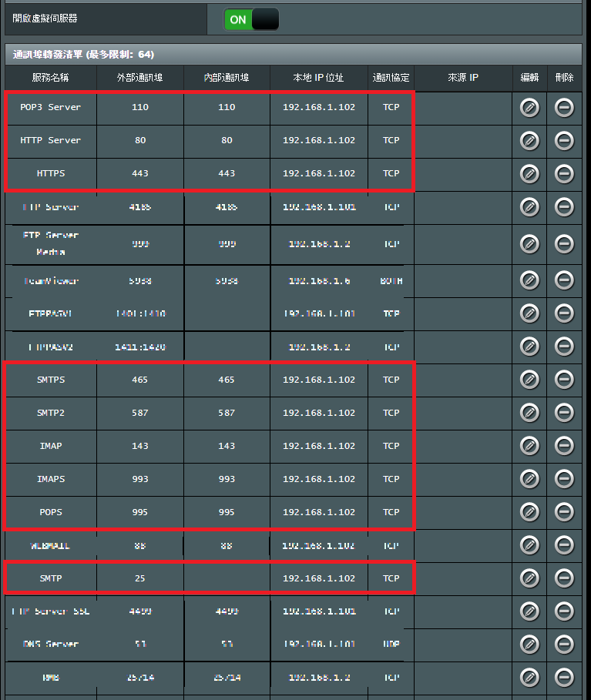The width and height of the screenshot is (591, 700).
Task: Delete the HTTP Server port 80 rule
Action: (564, 141)
